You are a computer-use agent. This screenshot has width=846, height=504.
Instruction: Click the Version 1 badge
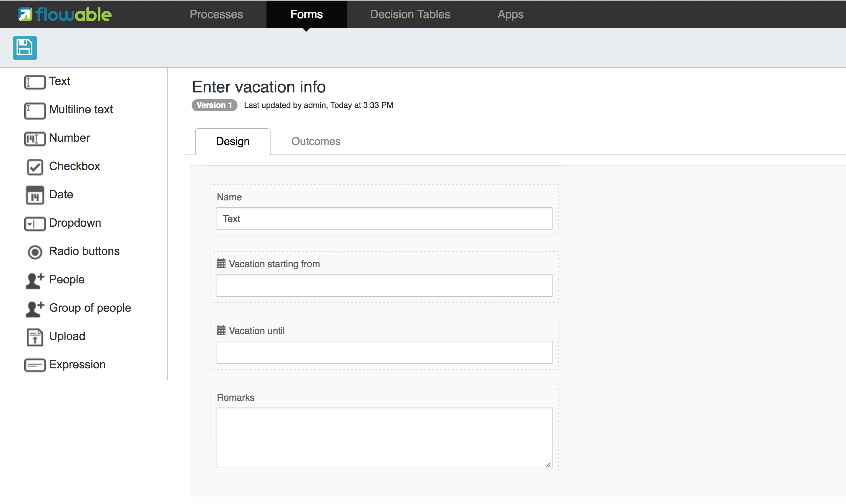pos(214,105)
